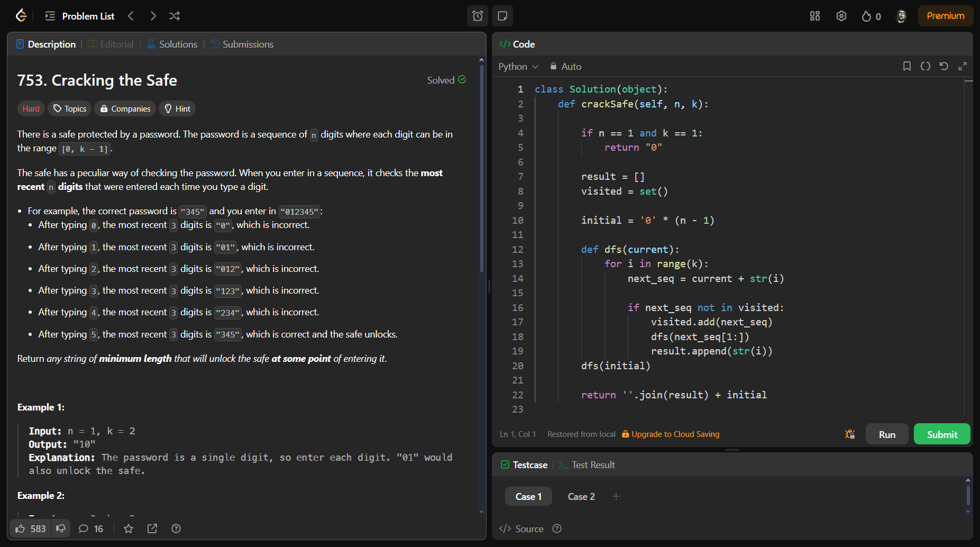Open the debugger icon beside Run
This screenshot has width=980, height=547.
[x=850, y=434]
